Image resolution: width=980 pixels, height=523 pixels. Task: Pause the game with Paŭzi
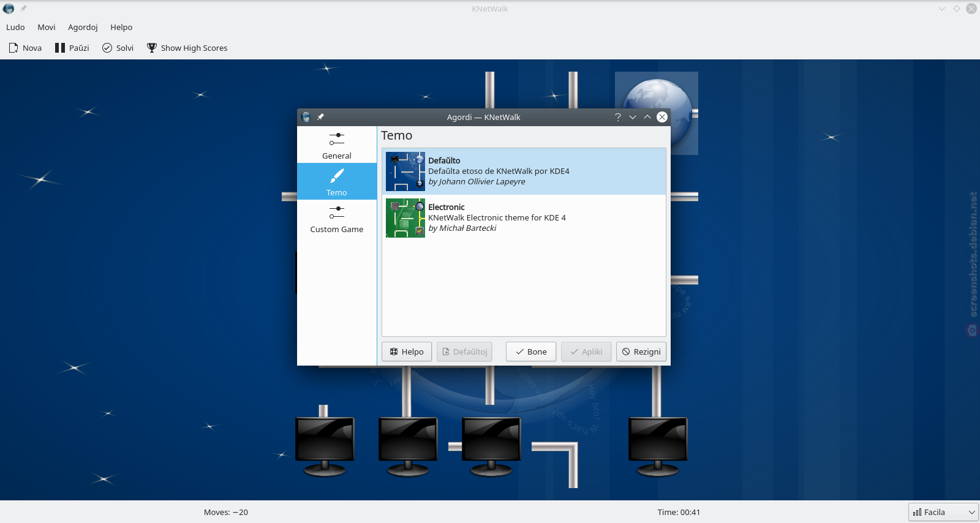click(x=72, y=48)
